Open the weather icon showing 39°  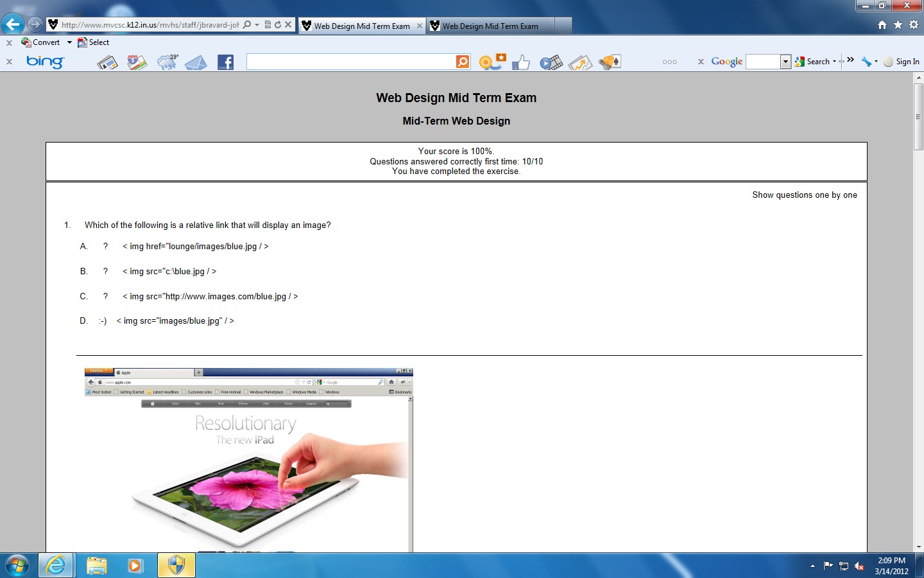coord(167,62)
